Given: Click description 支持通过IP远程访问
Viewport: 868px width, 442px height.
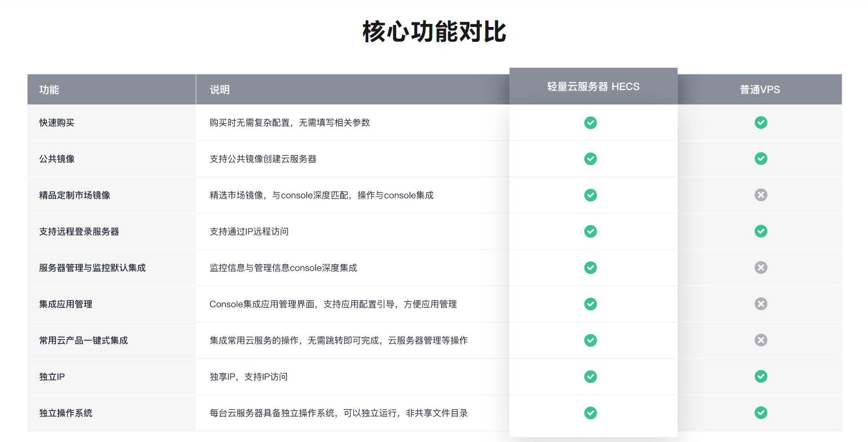Looking at the screenshot, I should pyautogui.click(x=249, y=232).
